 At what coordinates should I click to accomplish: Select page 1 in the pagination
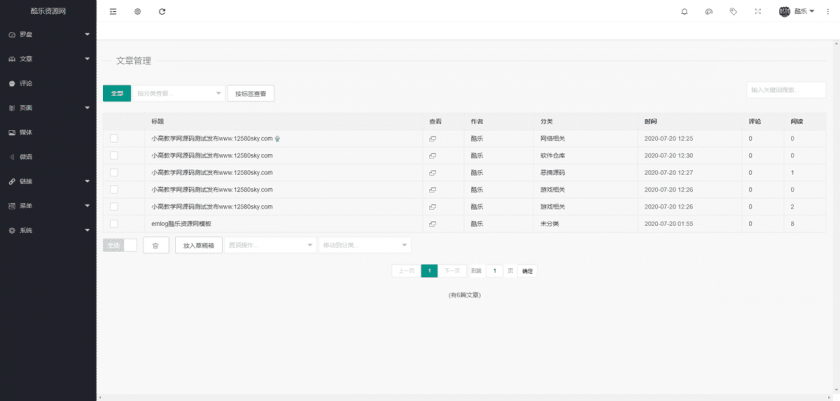tap(429, 271)
